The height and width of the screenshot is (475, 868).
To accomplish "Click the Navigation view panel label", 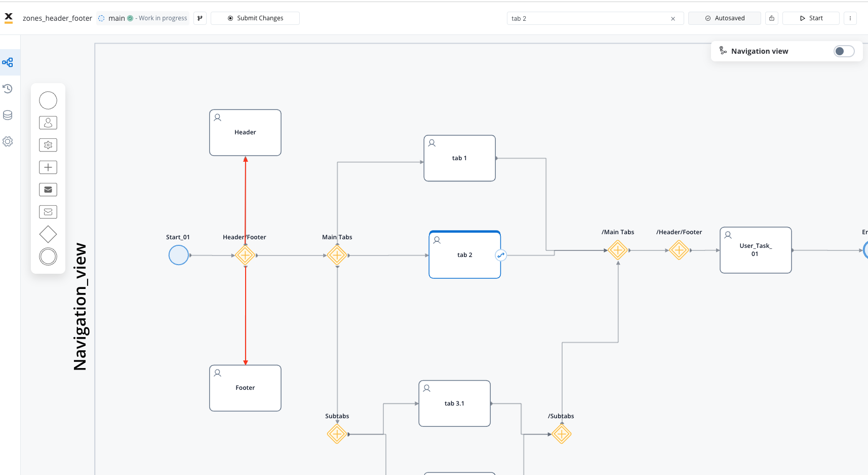I will coord(760,51).
